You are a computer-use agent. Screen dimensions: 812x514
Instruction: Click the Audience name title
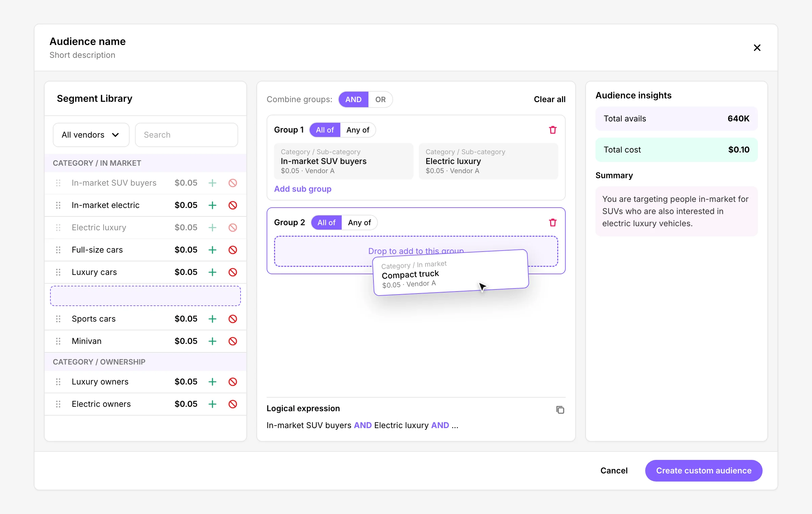88,41
